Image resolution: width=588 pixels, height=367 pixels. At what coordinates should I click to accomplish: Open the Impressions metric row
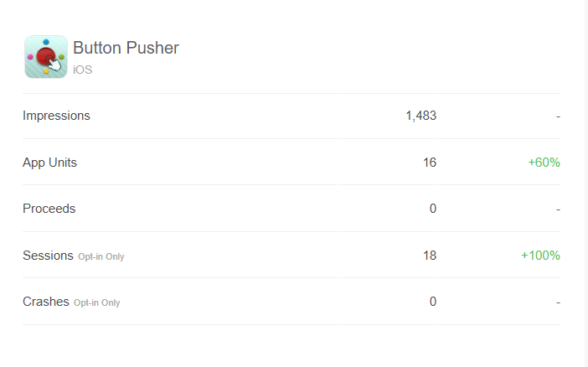click(x=291, y=116)
